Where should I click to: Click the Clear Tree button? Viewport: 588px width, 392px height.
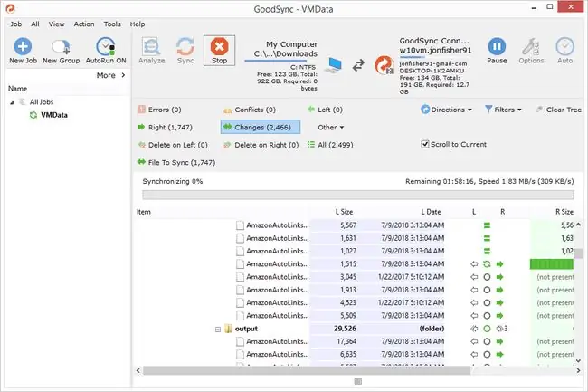(x=559, y=110)
